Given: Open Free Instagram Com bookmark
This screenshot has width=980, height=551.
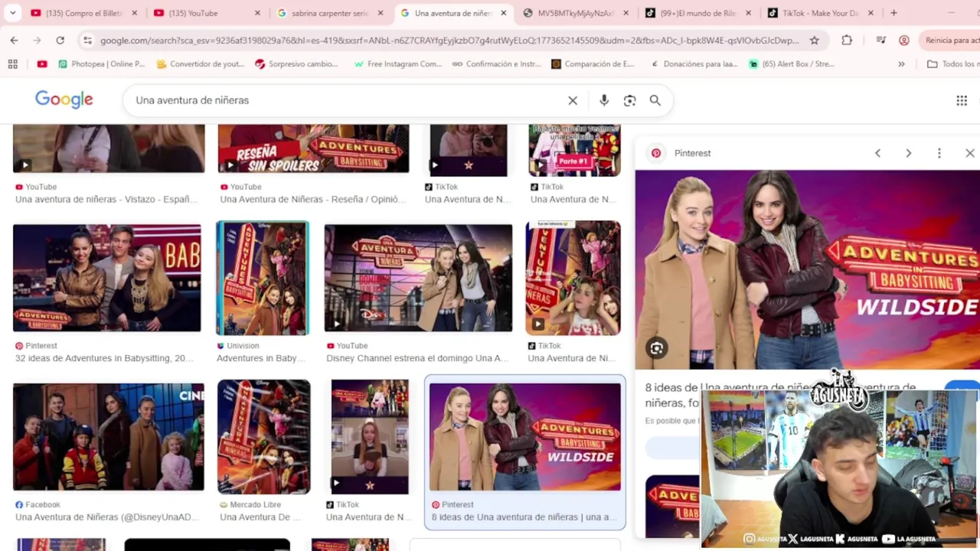Looking at the screenshot, I should point(397,64).
